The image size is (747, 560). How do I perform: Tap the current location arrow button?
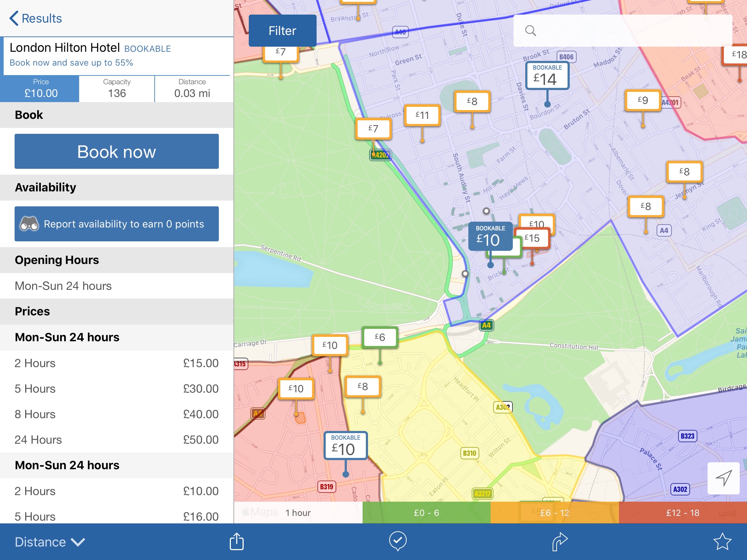point(723,478)
